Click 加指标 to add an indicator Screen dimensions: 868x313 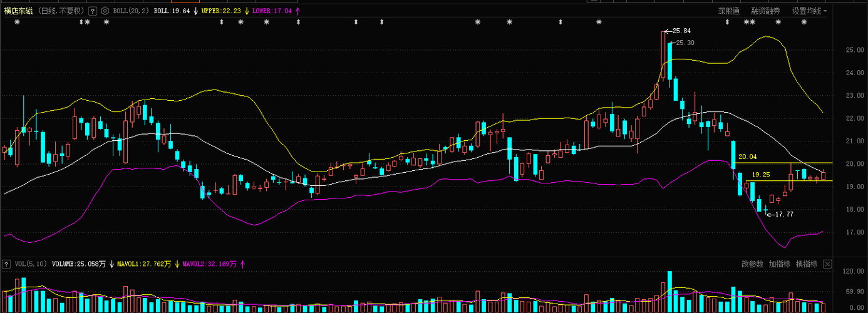click(x=780, y=264)
